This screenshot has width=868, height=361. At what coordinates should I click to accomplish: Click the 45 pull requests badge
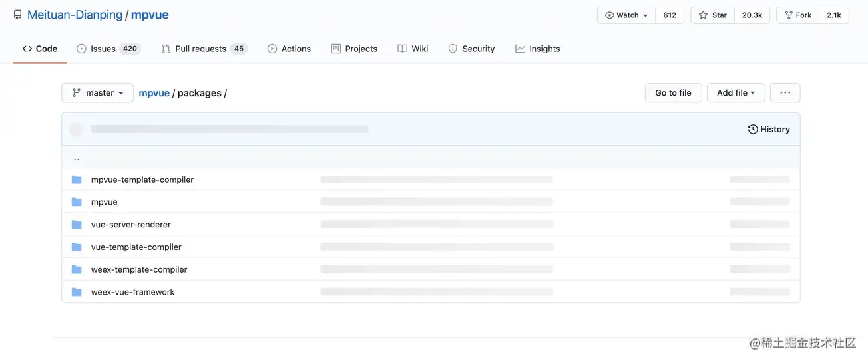tap(239, 49)
